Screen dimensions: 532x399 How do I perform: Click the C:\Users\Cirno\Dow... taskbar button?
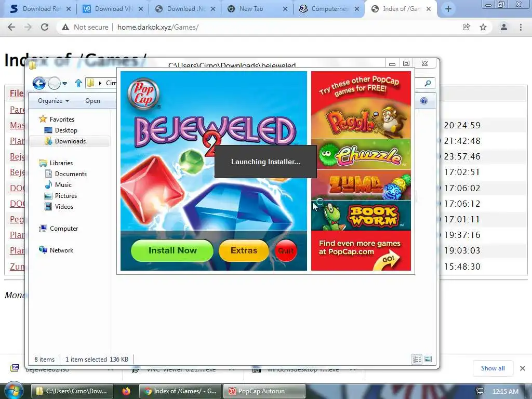click(x=72, y=391)
